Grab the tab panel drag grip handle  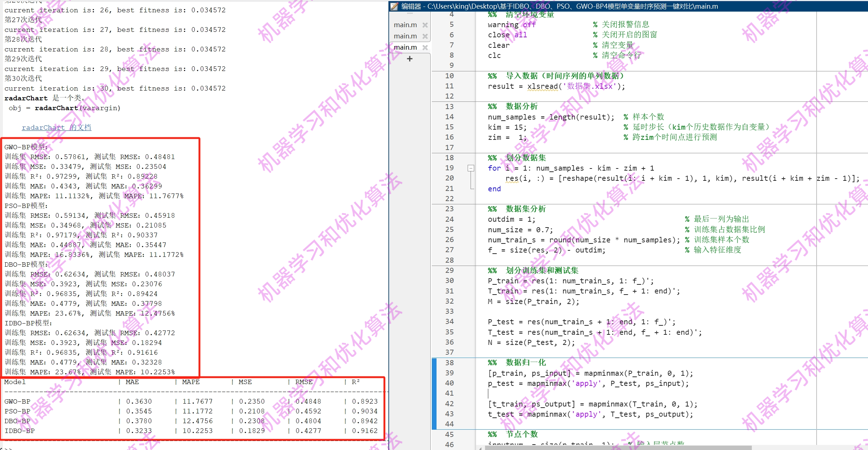409,14
